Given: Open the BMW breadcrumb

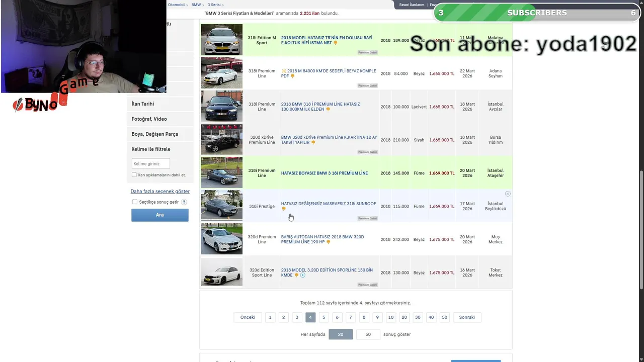Looking at the screenshot, I should [196, 5].
